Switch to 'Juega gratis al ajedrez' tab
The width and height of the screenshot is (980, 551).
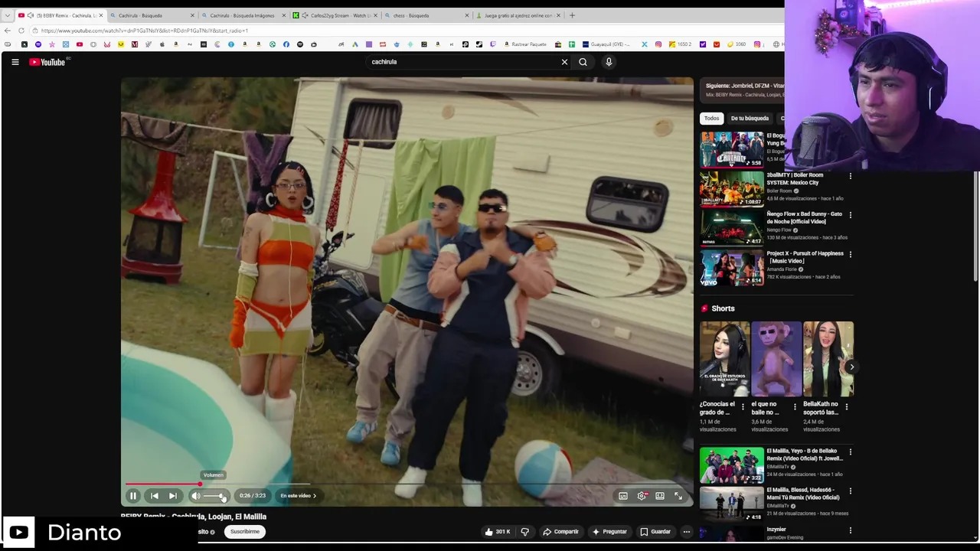518,15
